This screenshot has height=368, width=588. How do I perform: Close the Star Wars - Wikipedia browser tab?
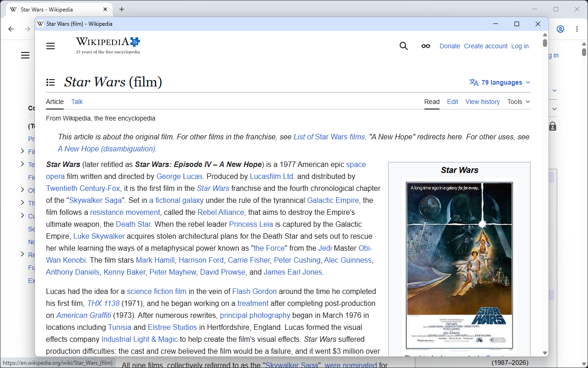click(105, 9)
